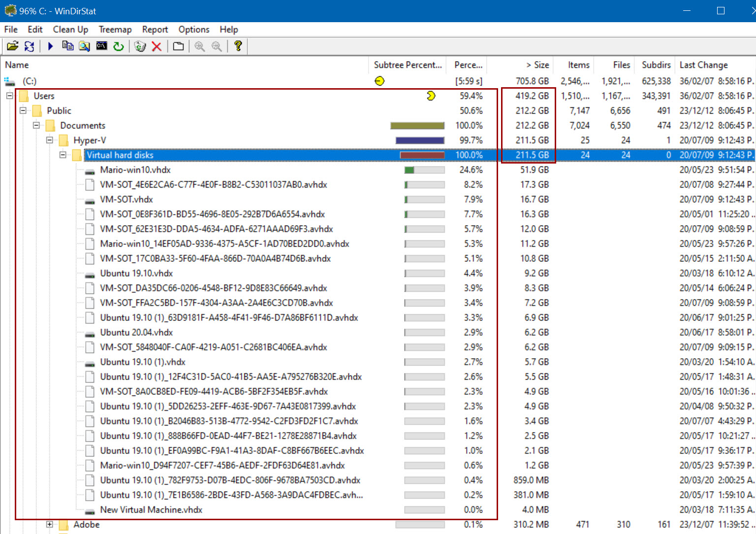
Task: Sort by Subtree Percent column header
Action: click(408, 65)
